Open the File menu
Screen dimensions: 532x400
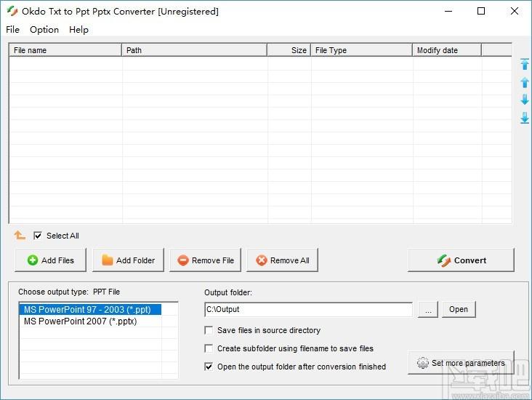12,30
